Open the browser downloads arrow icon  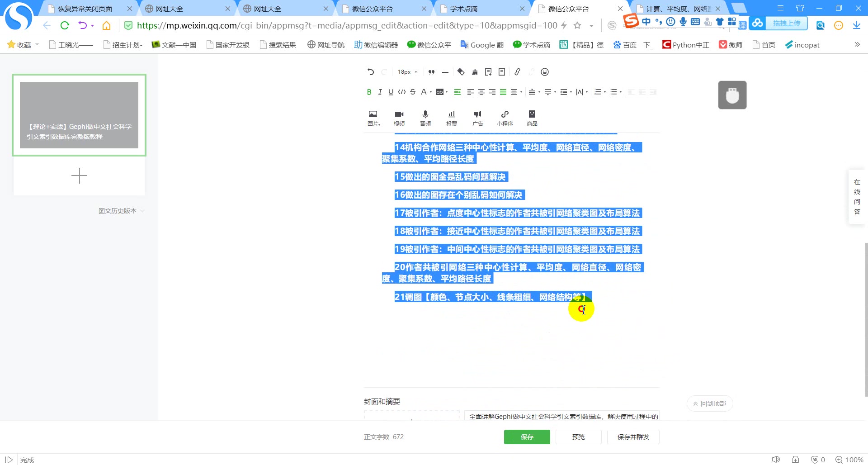[857, 25]
